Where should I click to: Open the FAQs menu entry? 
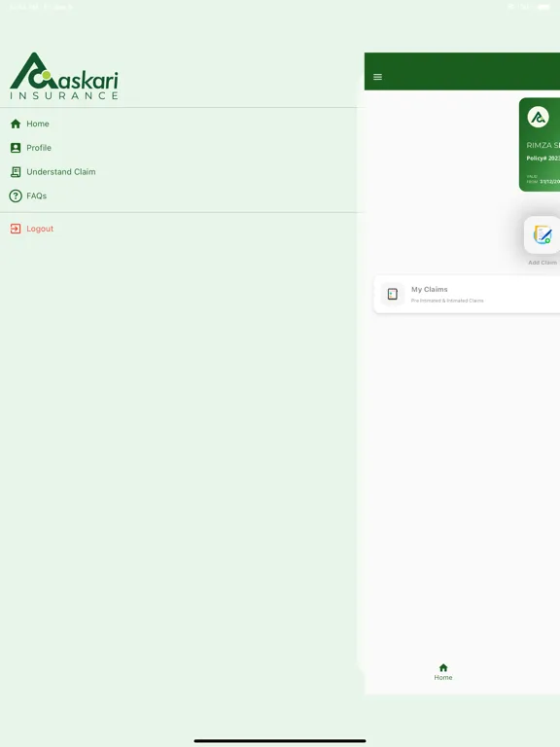37,196
